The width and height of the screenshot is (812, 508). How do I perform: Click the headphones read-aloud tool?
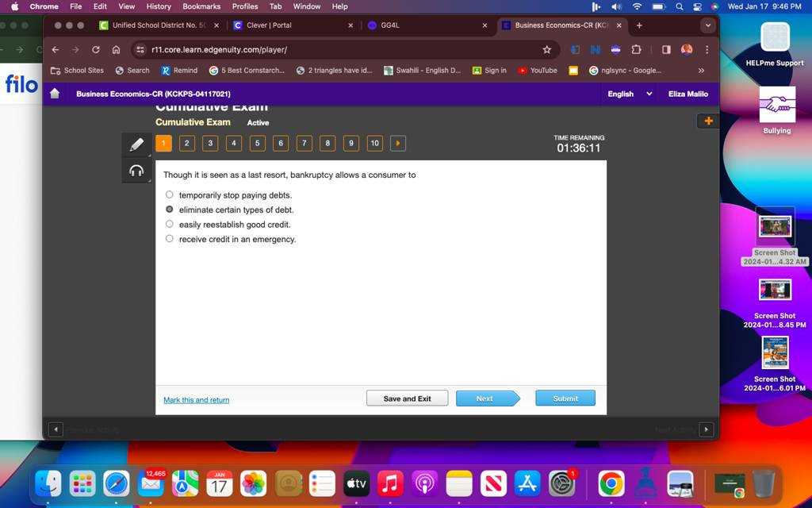tap(136, 171)
